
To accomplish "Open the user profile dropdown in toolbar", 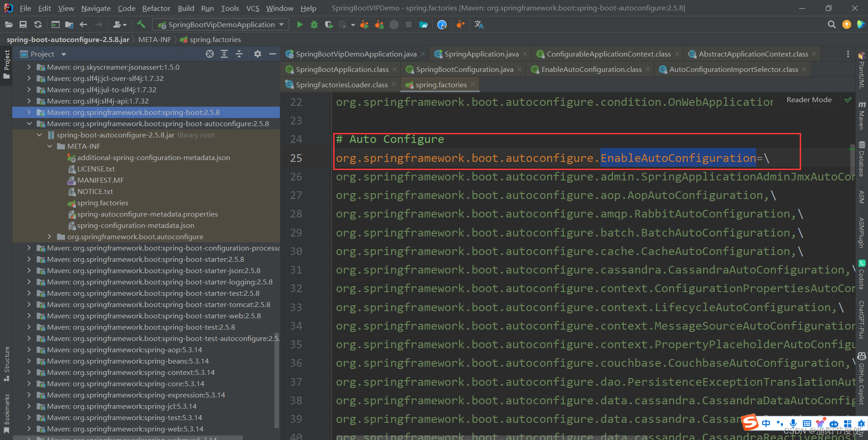I will [x=120, y=24].
